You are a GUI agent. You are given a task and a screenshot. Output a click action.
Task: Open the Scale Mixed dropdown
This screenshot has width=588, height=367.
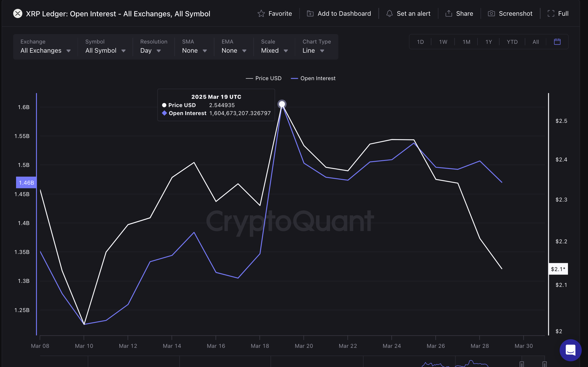coord(274,47)
